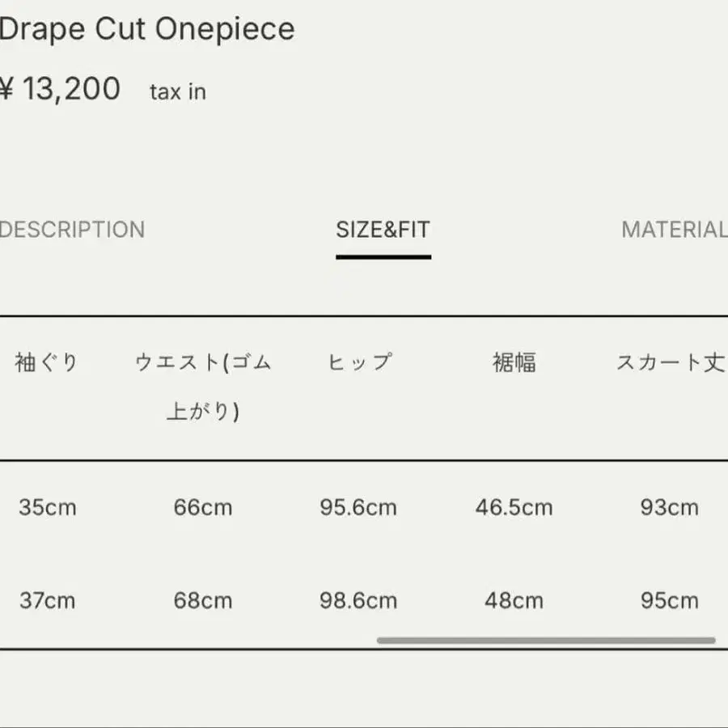Click the 袖ぐり column header

(x=47, y=362)
